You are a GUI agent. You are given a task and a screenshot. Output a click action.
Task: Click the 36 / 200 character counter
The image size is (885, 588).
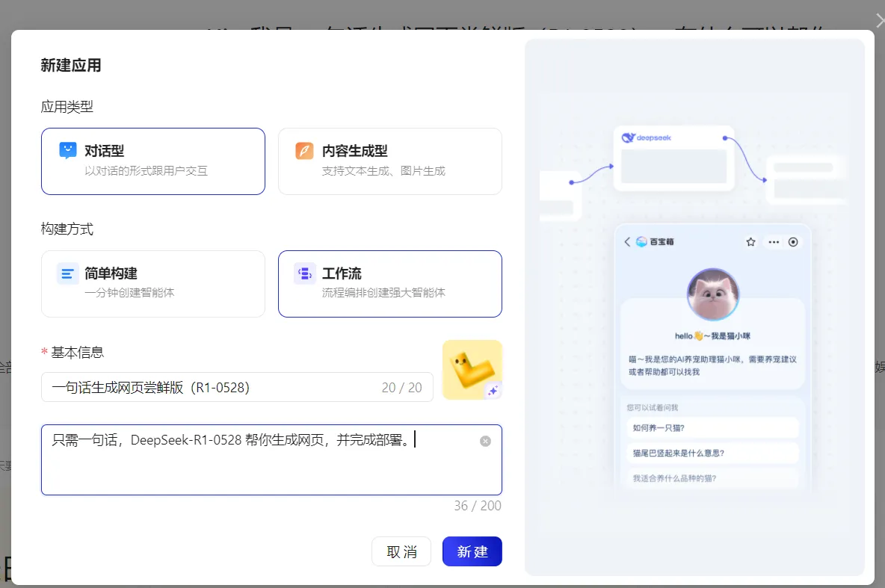coord(478,506)
